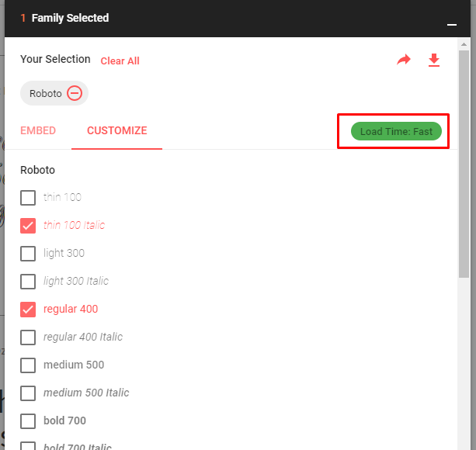476x450 pixels.
Task: Click the vertical scrollbar thumb
Action: 464,164
